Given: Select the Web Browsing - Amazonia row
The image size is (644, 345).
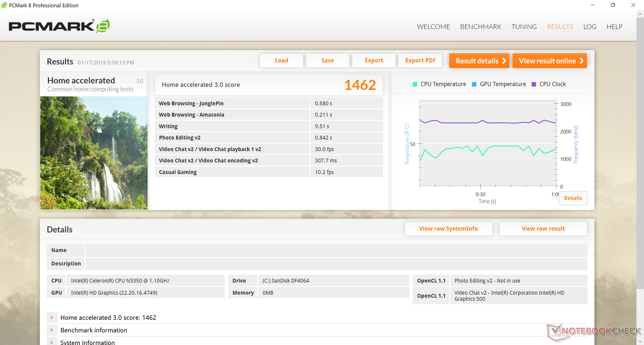Looking at the screenshot, I should click(269, 115).
